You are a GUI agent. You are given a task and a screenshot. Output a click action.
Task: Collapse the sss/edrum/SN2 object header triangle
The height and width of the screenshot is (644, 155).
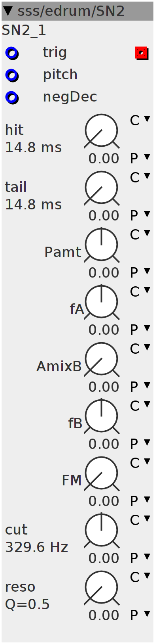click(8, 11)
